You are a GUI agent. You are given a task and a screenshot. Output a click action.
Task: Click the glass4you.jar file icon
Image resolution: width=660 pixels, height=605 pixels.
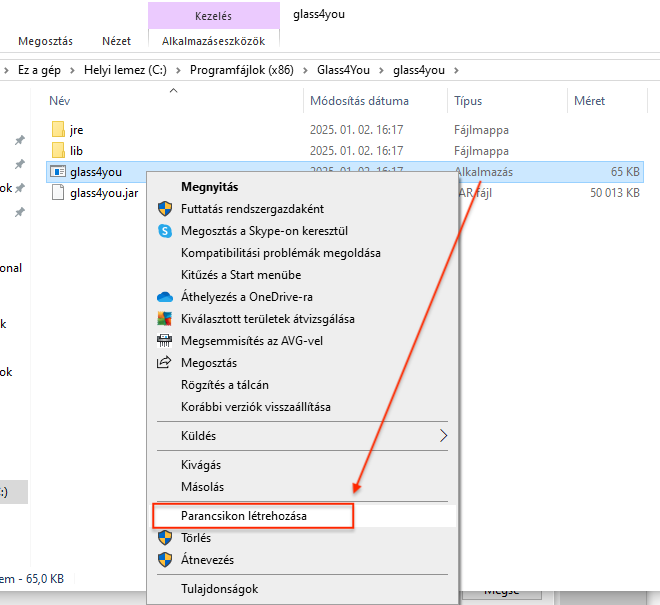[58, 193]
